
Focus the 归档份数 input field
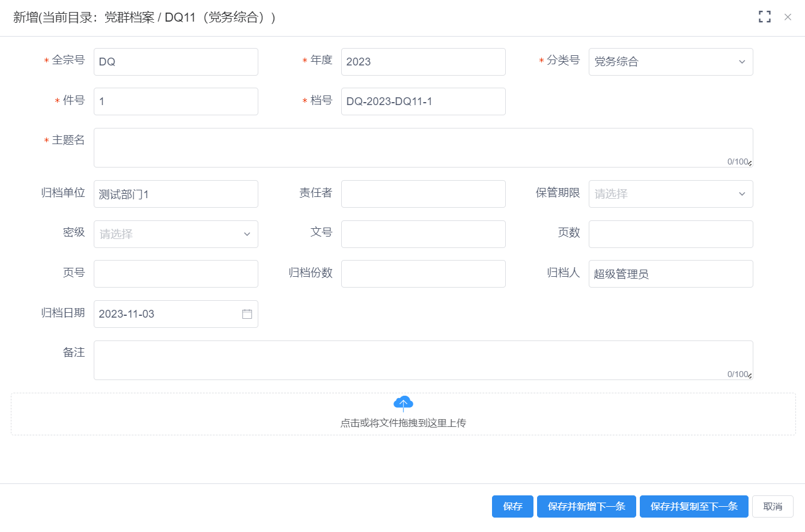pos(423,274)
